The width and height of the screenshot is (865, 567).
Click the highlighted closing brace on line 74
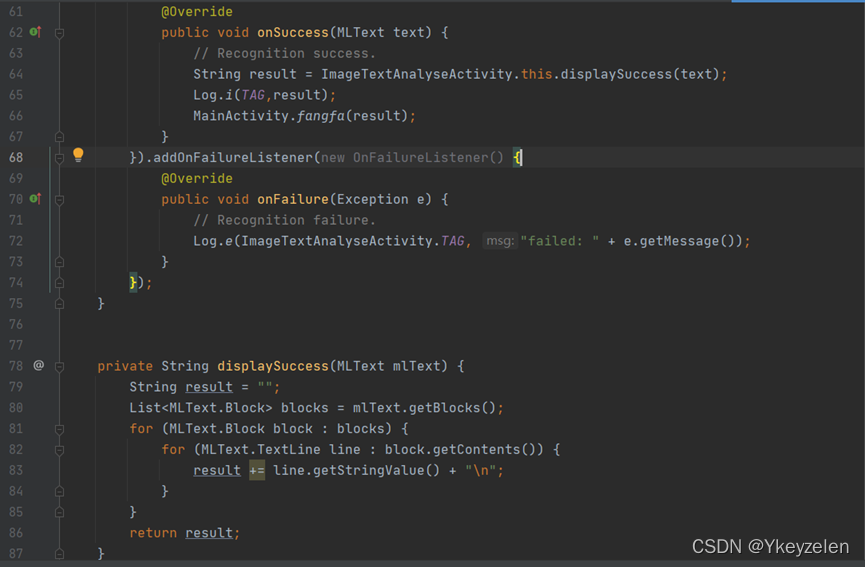point(133,282)
